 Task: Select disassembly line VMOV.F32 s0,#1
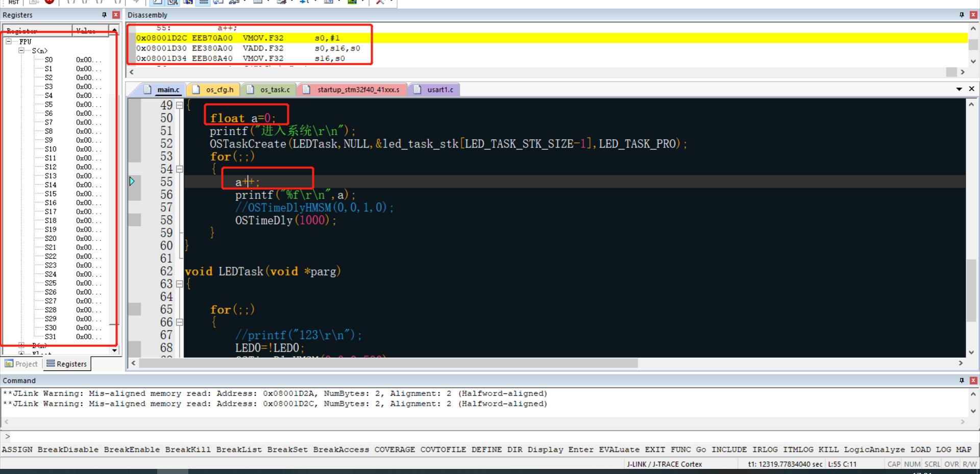pyautogui.click(x=551, y=38)
